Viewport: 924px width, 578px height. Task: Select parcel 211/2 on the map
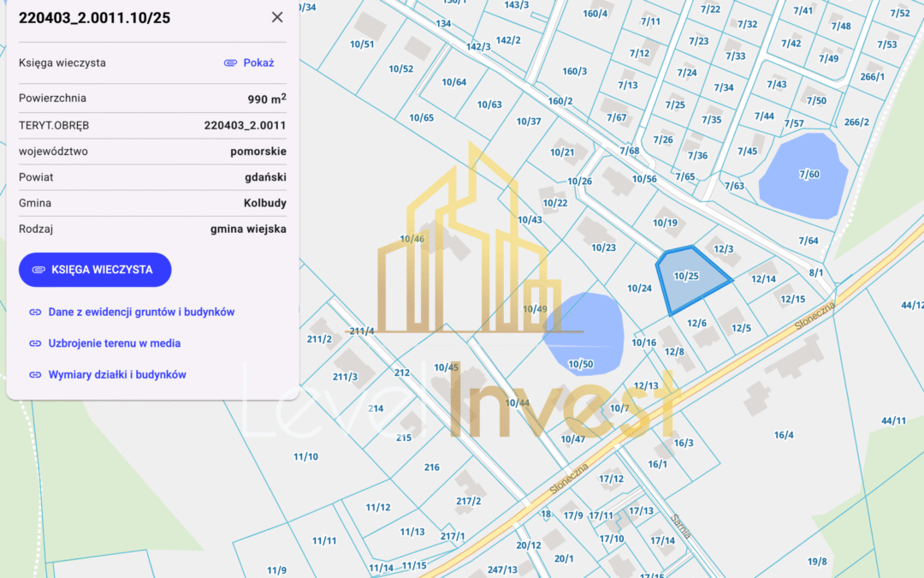coord(319,339)
